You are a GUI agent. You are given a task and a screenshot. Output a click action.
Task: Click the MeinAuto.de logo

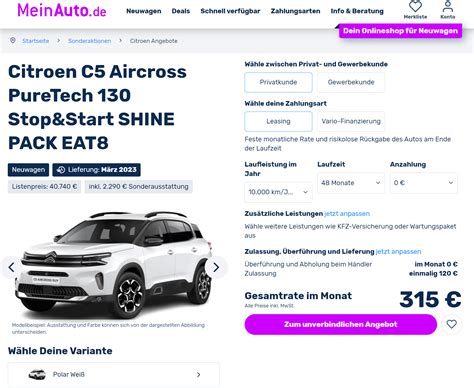(62, 10)
